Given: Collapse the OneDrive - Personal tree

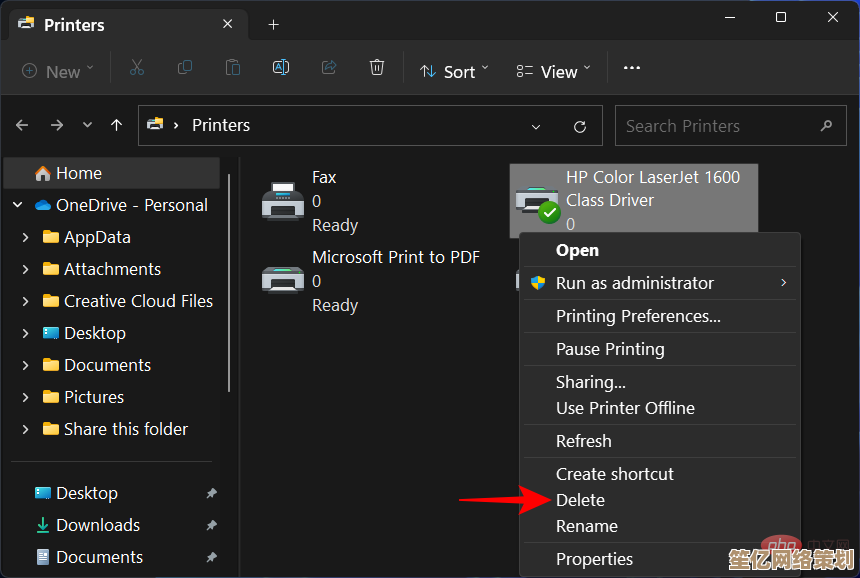Looking at the screenshot, I should (18, 205).
